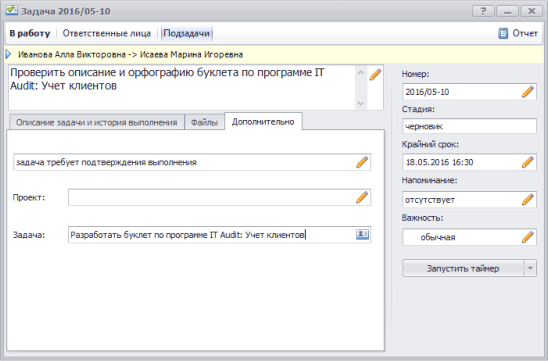Click the task title scrollbar up arrow
The image size is (548, 361).
click(x=361, y=73)
